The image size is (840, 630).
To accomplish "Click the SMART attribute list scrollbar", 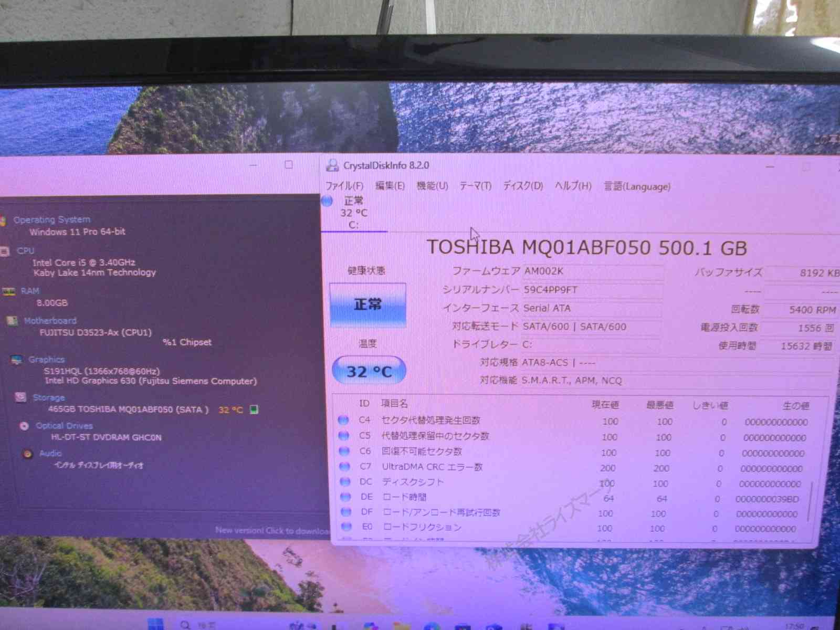I will pos(811,501).
